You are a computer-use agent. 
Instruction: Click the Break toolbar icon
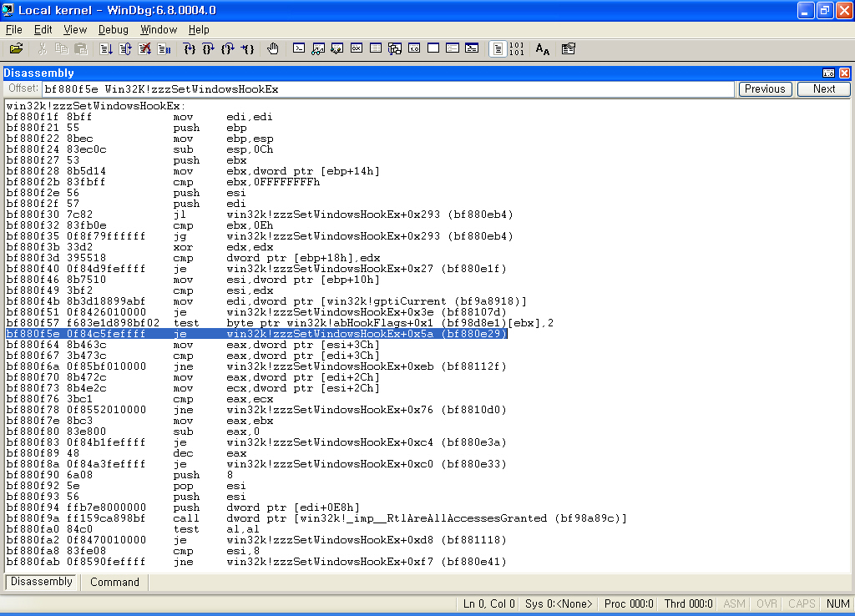coord(164,49)
